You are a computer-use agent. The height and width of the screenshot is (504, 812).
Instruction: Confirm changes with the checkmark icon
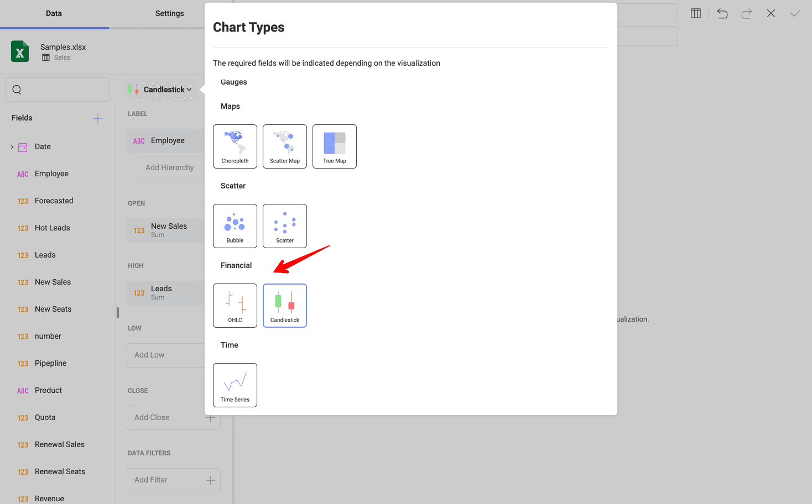pyautogui.click(x=795, y=13)
